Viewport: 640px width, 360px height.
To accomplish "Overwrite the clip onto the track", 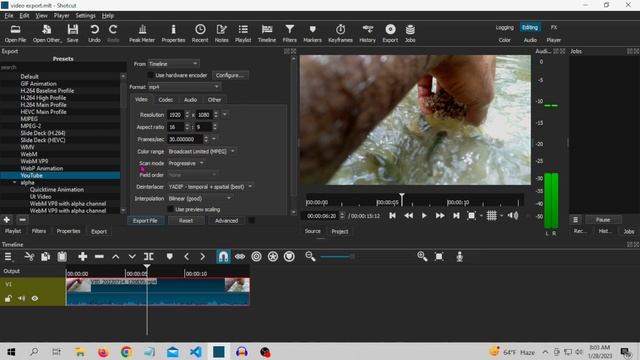I will point(132,257).
